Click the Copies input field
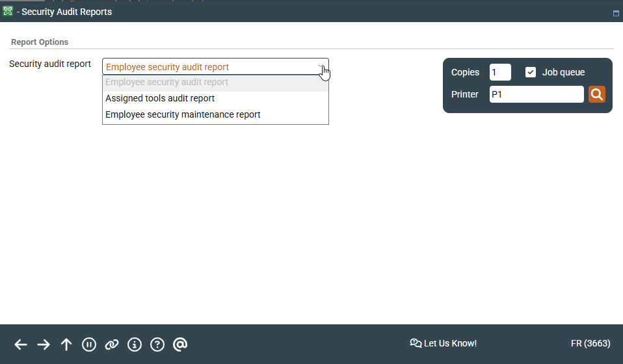This screenshot has height=364, width=623. [x=500, y=72]
